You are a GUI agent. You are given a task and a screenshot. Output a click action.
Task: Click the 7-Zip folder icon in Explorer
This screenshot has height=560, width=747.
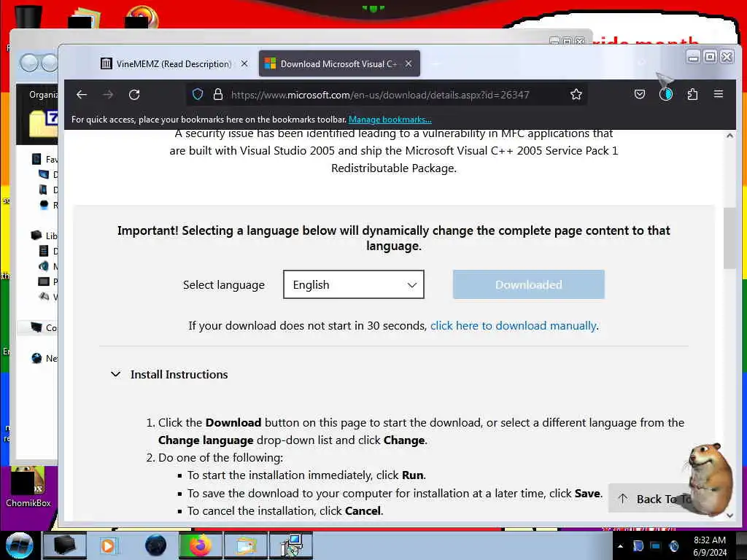[x=44, y=123]
